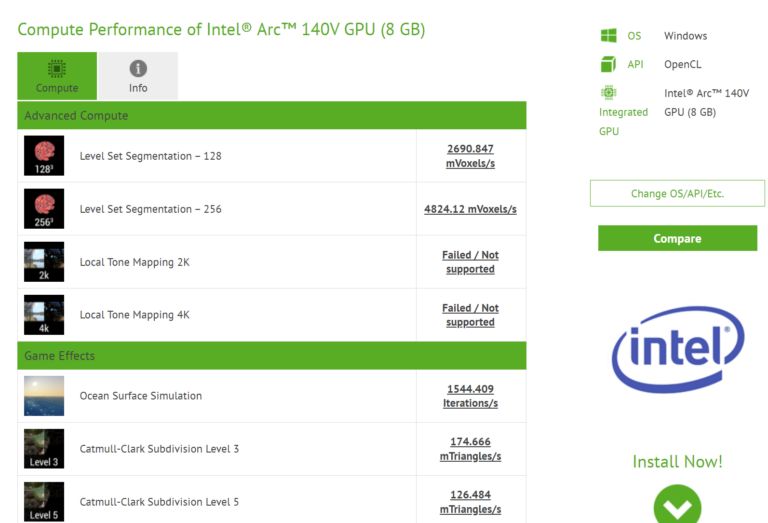Click the Local Tone Mapping 2K thumbnail icon

point(44,262)
